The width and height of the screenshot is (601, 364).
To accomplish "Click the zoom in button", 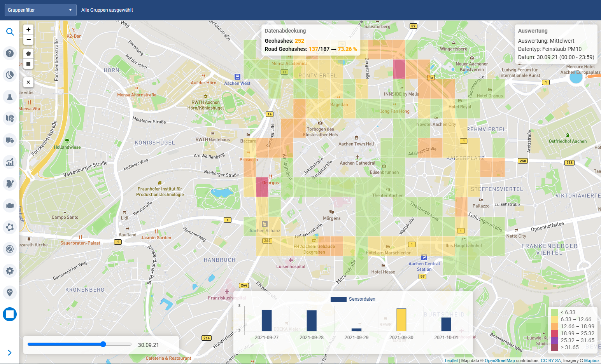I will (x=28, y=29).
